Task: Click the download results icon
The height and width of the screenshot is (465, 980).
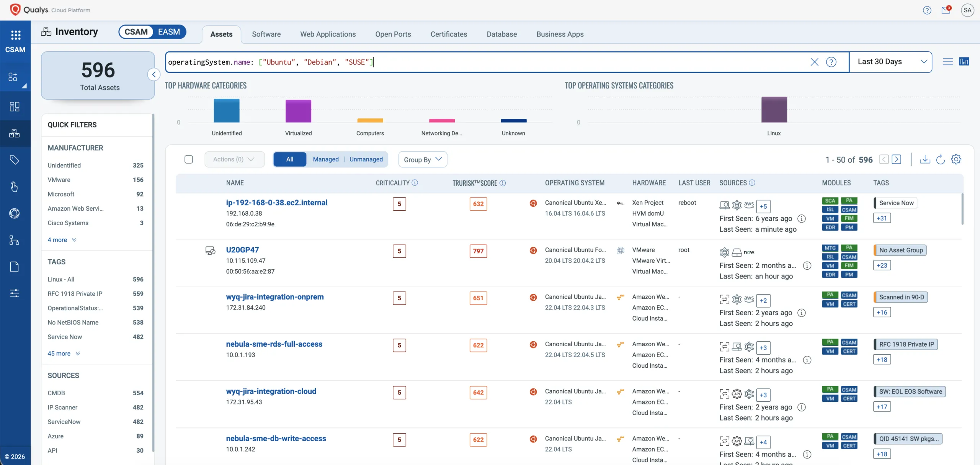Action: [x=924, y=159]
